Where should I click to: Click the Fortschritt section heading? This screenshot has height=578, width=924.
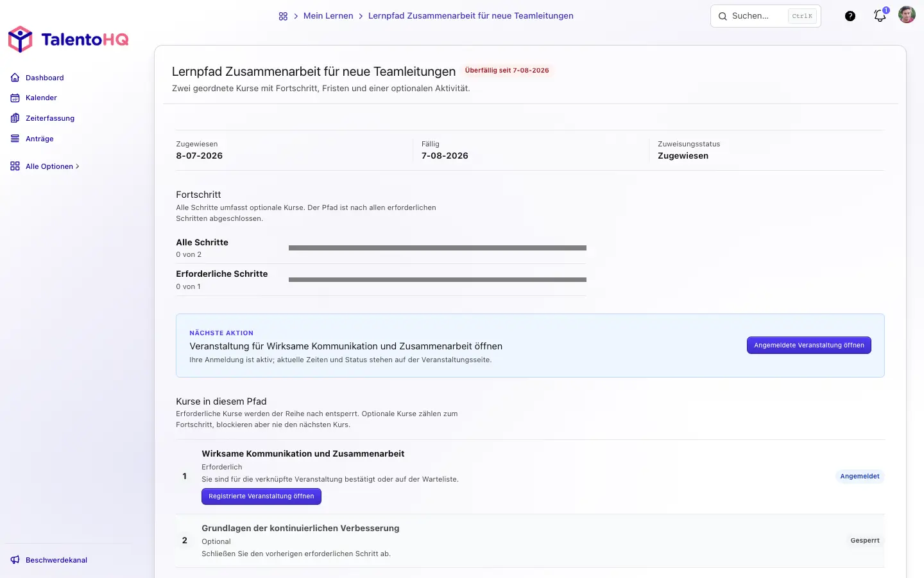coord(198,195)
